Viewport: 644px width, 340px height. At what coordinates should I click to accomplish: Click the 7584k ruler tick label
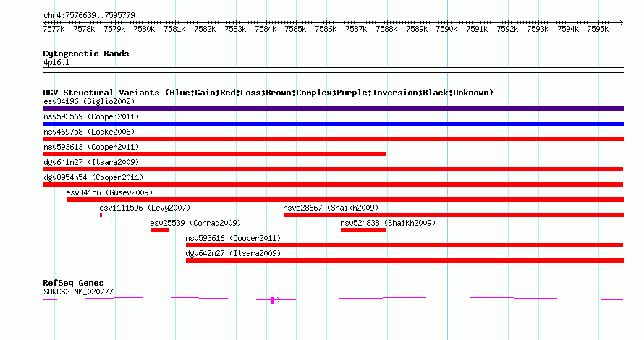coord(266,29)
